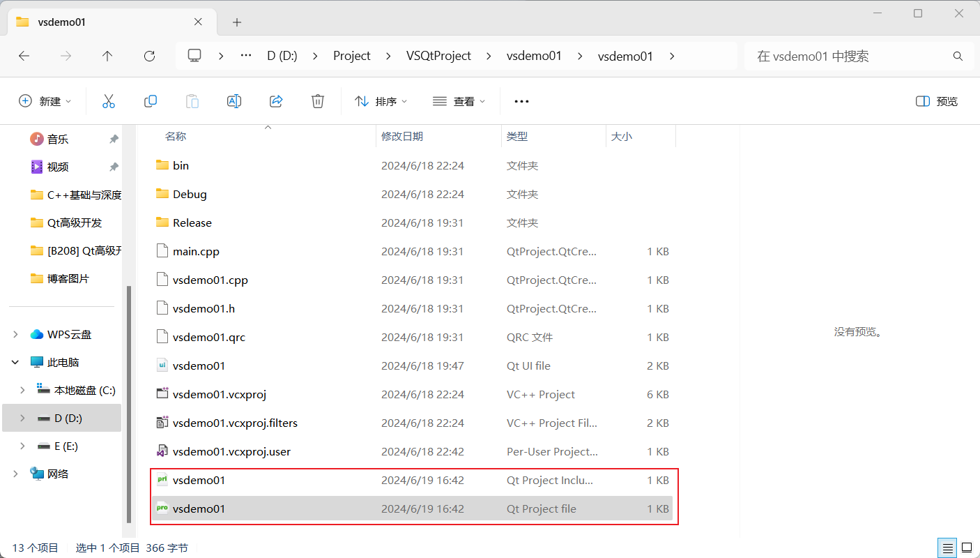Sort by 类型 column header
This screenshot has height=558, width=980.
pyautogui.click(x=517, y=137)
